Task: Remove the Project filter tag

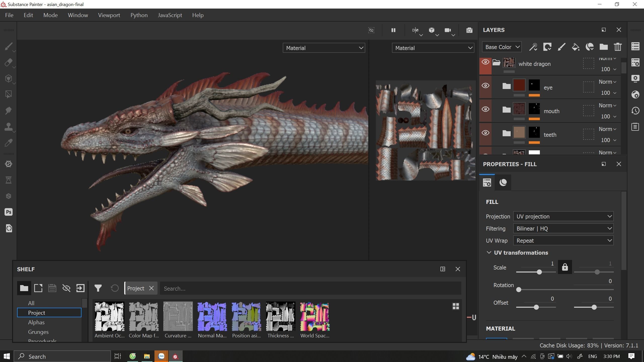Action: (x=151, y=288)
